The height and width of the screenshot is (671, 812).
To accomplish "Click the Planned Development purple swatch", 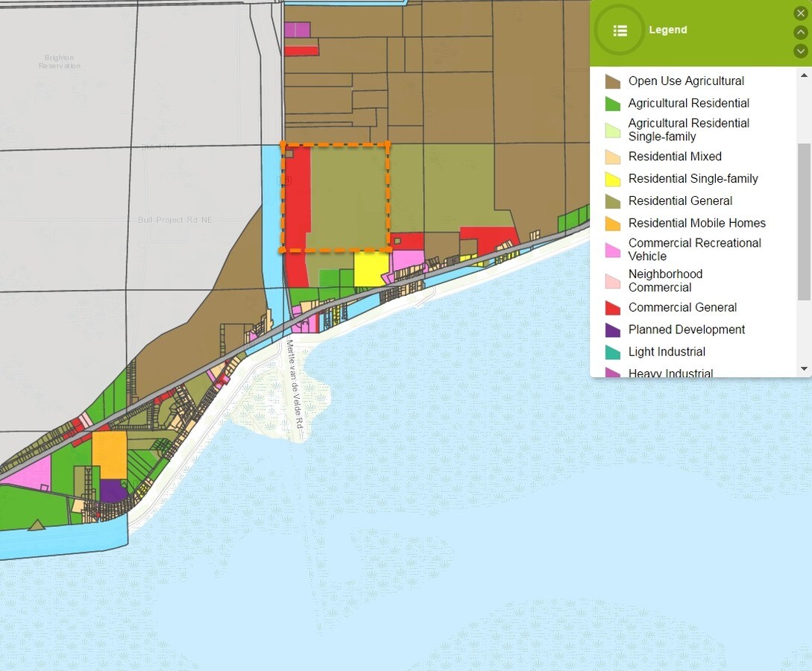I will click(x=613, y=330).
